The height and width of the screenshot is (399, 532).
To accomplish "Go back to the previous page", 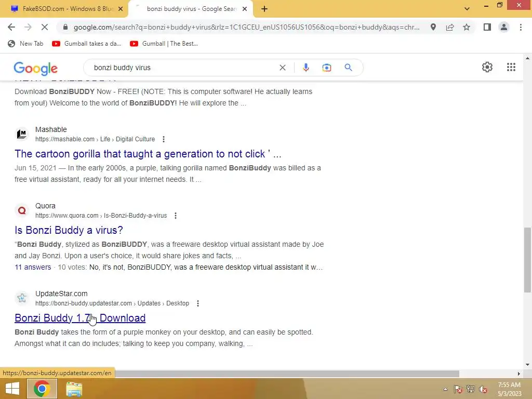I will [11, 27].
